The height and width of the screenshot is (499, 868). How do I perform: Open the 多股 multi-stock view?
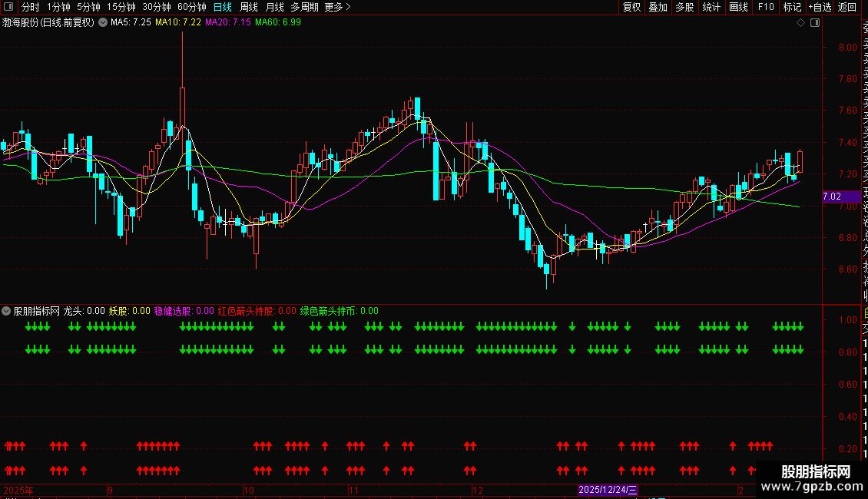coord(684,7)
